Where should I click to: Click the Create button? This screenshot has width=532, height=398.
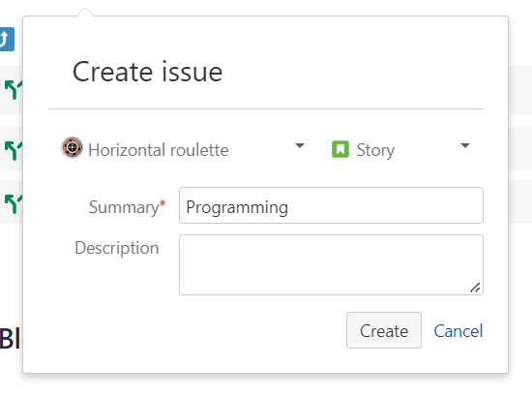click(384, 330)
